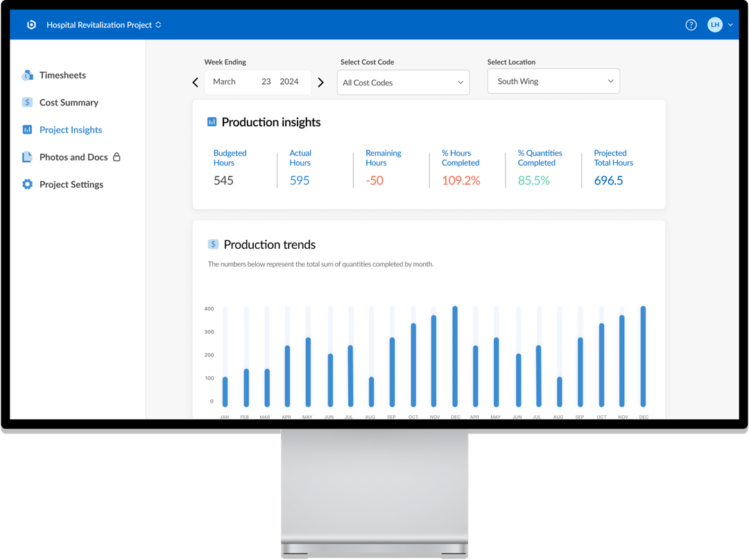
Task: Click the March 23 2024 date field
Action: click(x=257, y=81)
